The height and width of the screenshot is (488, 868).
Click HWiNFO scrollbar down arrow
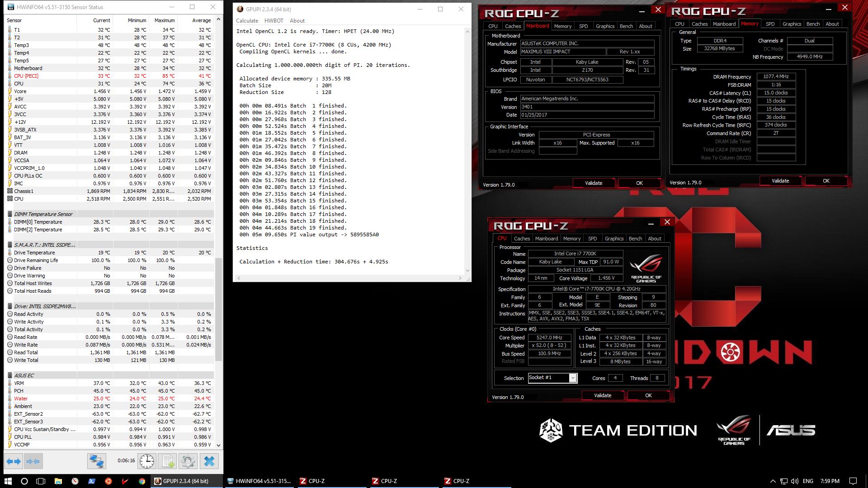(x=219, y=445)
